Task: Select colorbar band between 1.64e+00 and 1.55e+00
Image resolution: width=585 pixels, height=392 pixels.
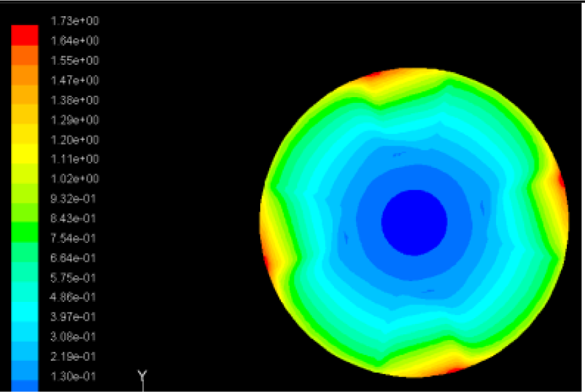Action: tap(25, 55)
